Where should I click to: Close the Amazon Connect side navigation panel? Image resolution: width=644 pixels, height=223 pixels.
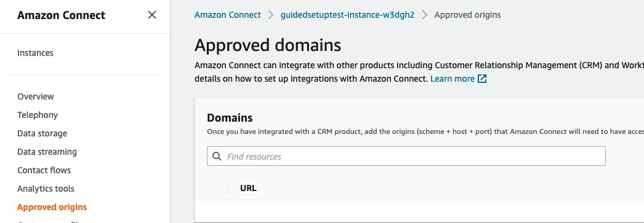click(152, 15)
